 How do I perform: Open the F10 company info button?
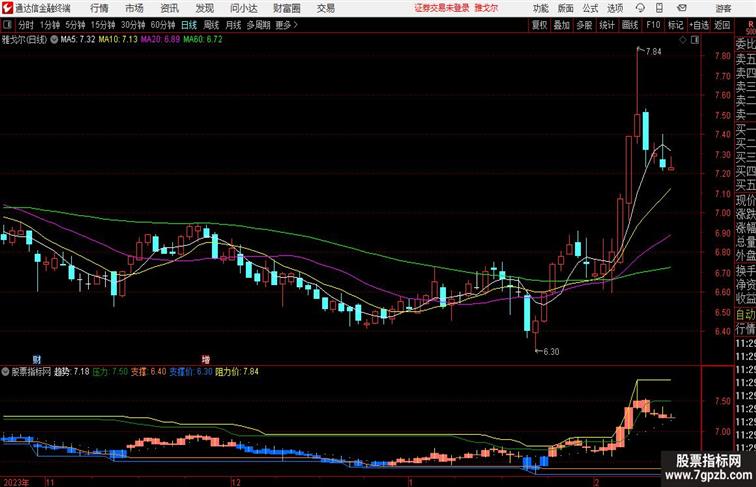click(x=653, y=25)
